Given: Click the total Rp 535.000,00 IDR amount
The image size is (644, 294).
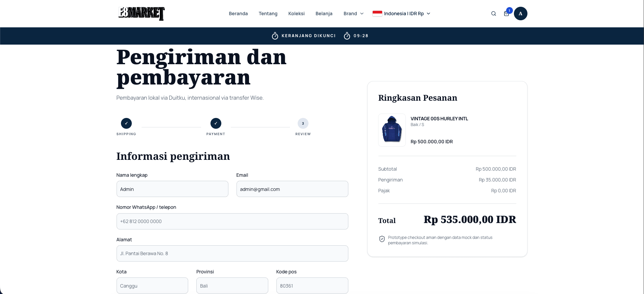Looking at the screenshot, I should point(470,220).
